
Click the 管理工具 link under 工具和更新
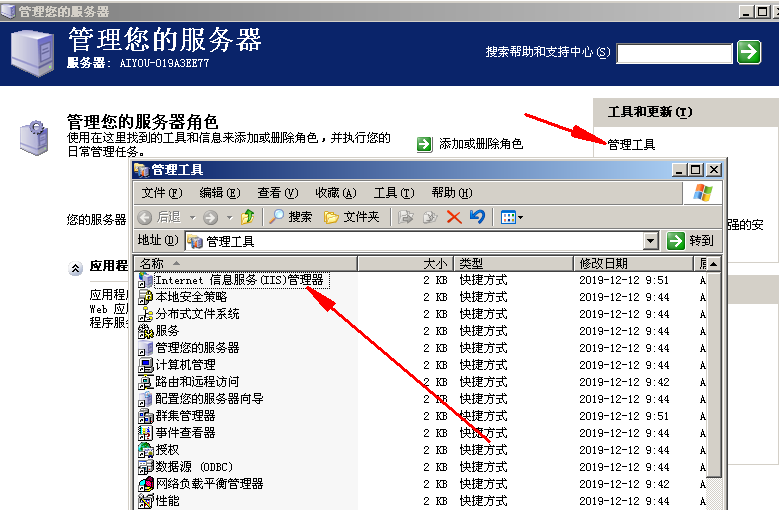point(631,145)
